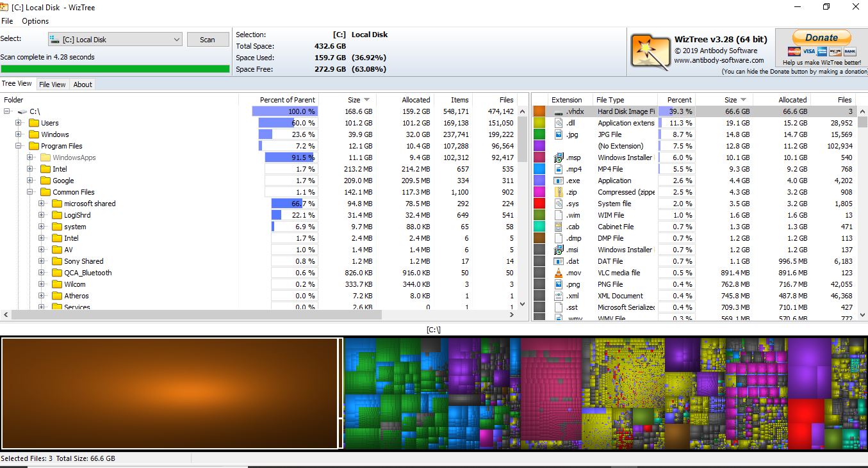Click the Windows folder icon
Screen dimensions: 868x468
(34, 134)
